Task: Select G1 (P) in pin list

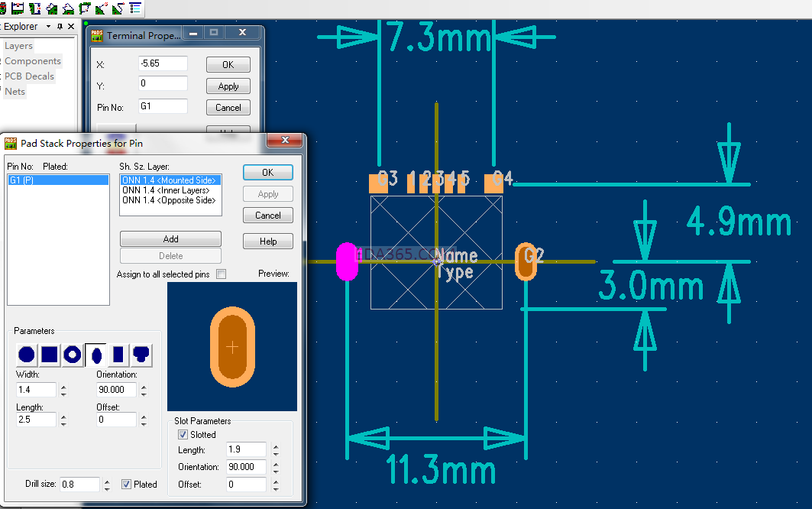Action: [58, 180]
